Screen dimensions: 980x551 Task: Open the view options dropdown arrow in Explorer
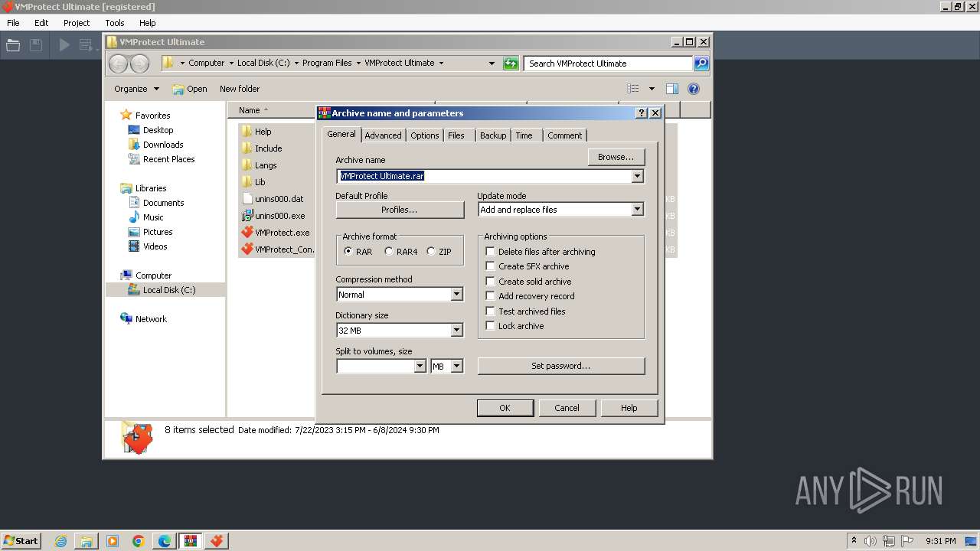[x=652, y=89]
